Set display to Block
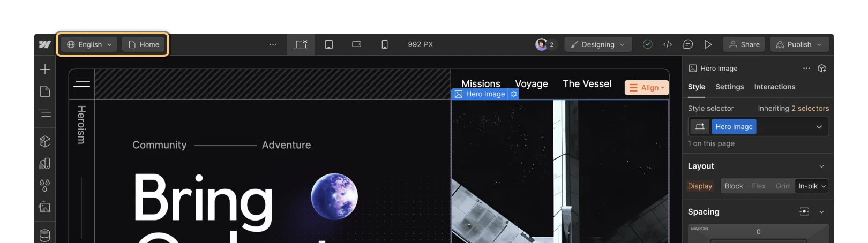The width and height of the screenshot is (868, 243). click(x=734, y=186)
